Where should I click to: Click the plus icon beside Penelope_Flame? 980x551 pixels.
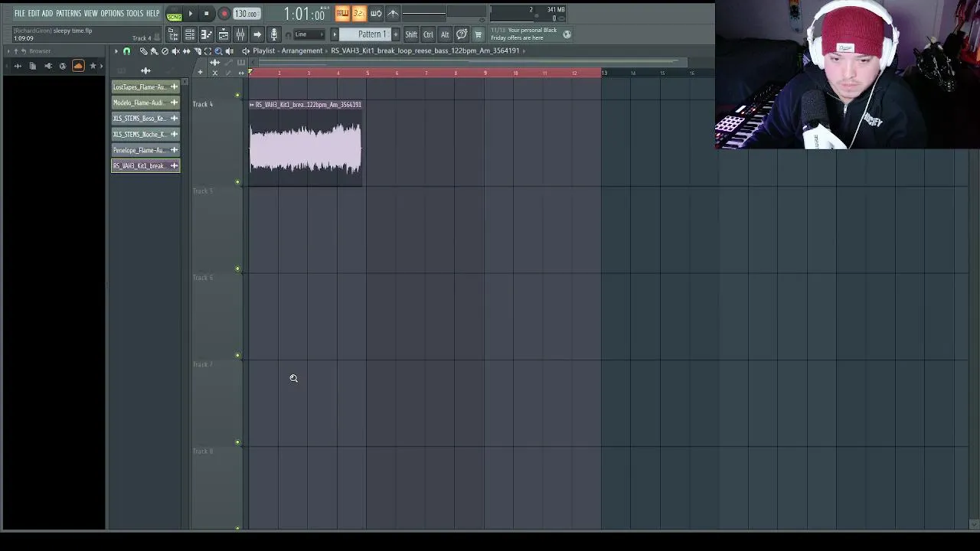[x=174, y=150]
